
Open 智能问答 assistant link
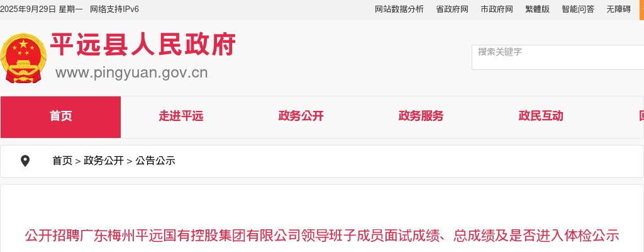[579, 9]
